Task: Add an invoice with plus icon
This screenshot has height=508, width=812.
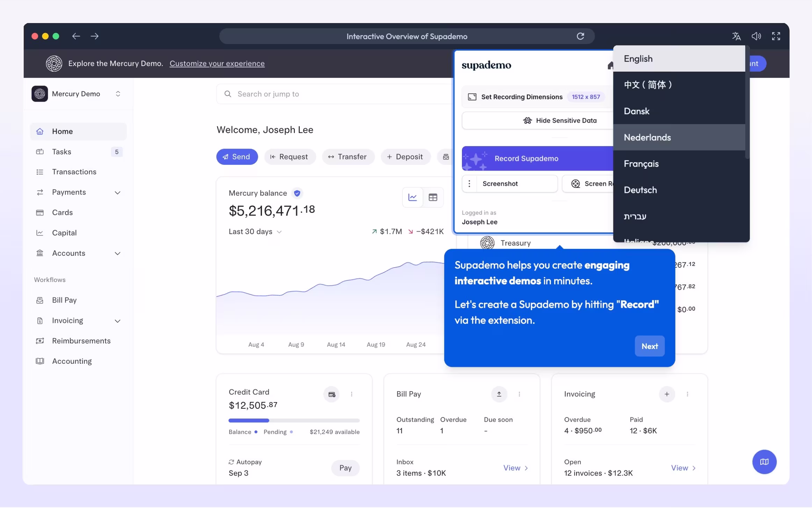Action: (x=667, y=394)
